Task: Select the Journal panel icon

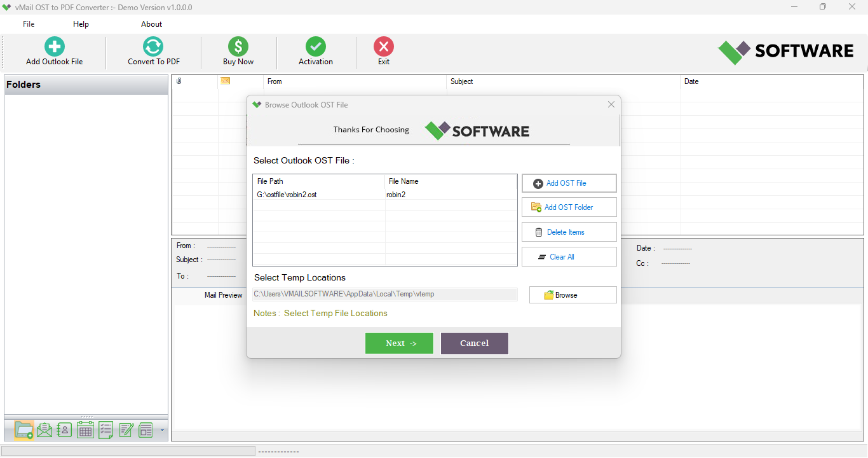Action: point(125,430)
